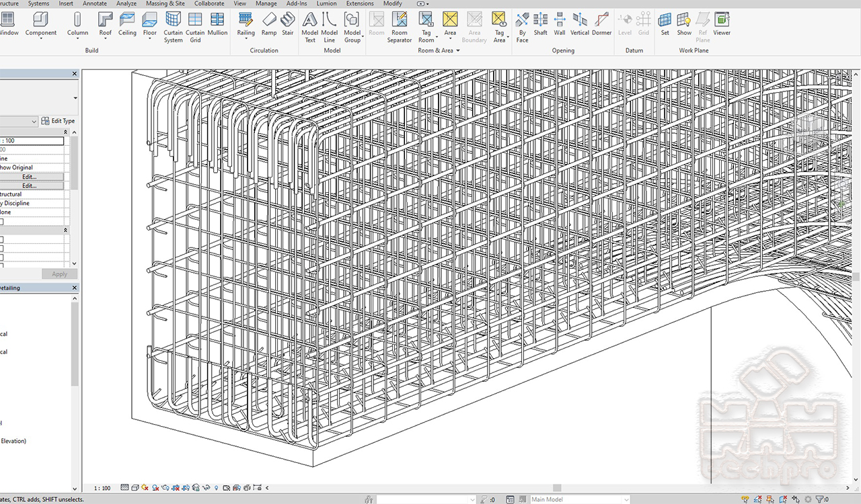Click the 1 : 100 view scale button

[102, 488]
